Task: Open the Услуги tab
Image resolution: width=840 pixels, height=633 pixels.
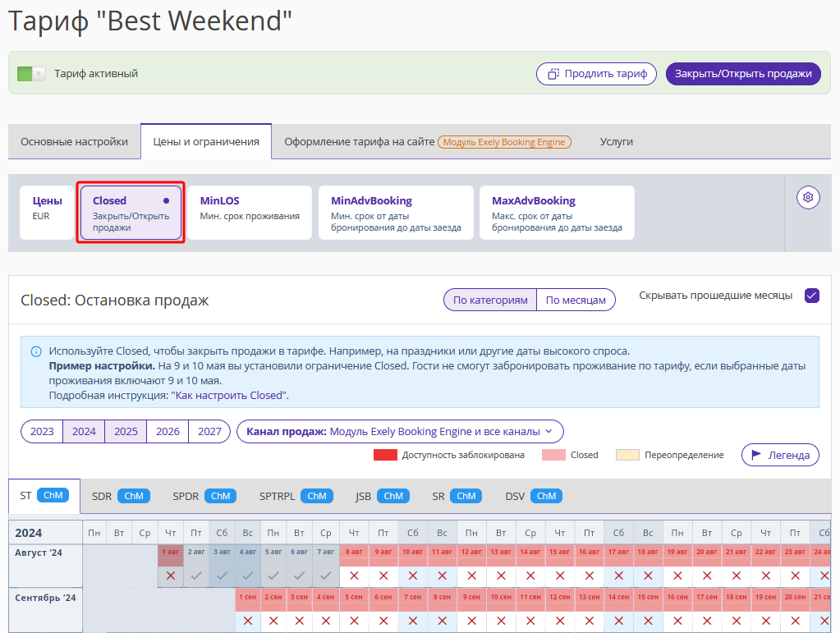Action: (x=617, y=142)
